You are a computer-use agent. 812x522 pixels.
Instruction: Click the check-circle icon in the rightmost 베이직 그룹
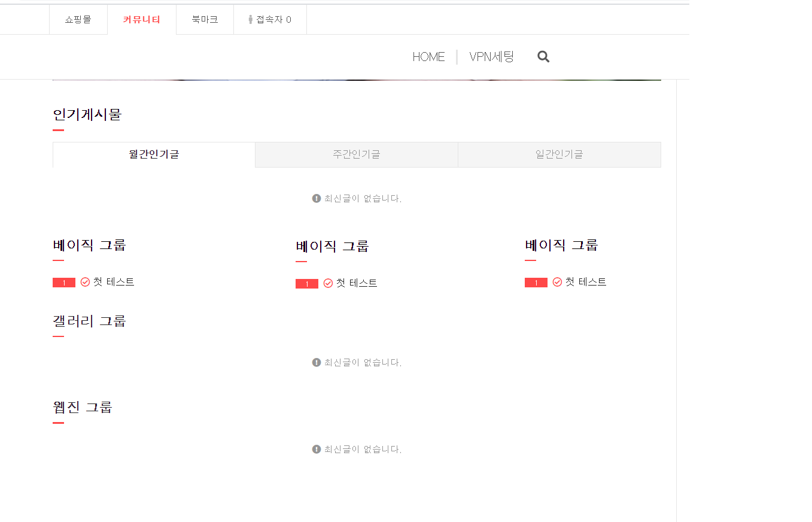(557, 282)
